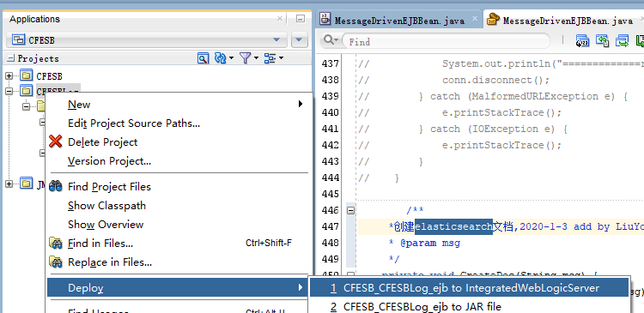The image size is (644, 313).
Task: Choose Find Project Files
Action: click(179, 187)
